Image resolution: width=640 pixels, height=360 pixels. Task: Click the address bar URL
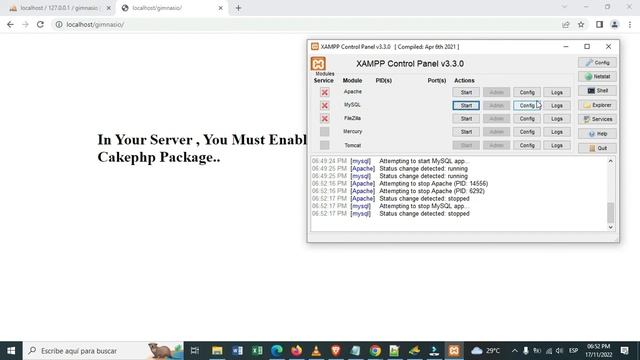pyautogui.click(x=95, y=24)
